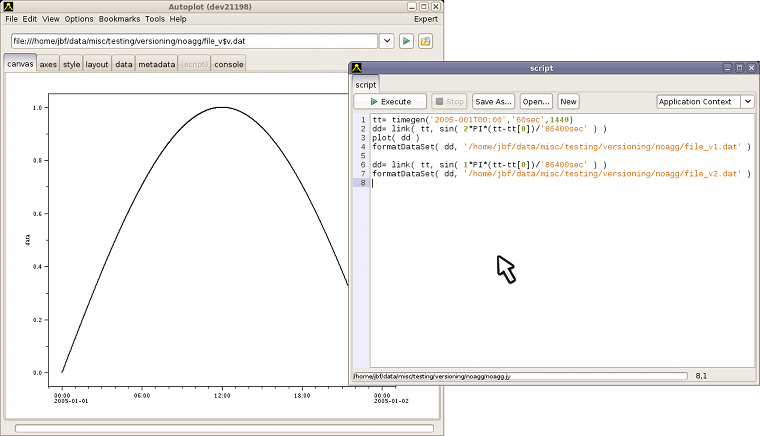Select the console tab
The image size is (760, 436).
click(x=228, y=64)
